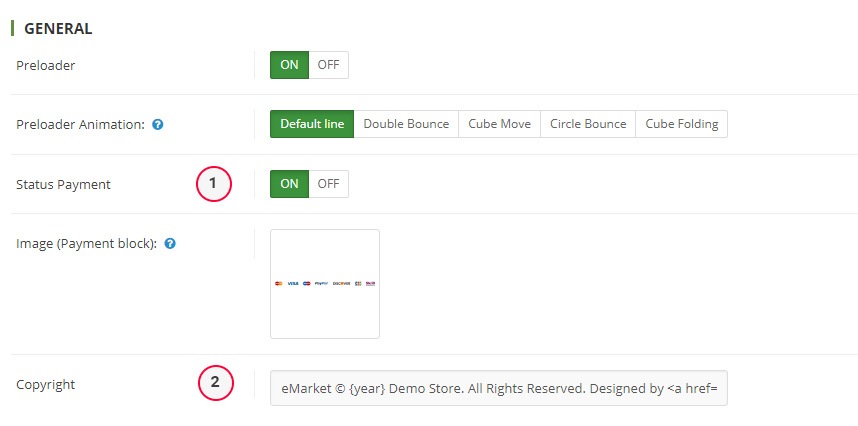The width and height of the screenshot is (858, 426).
Task: Click the Preloader Animation label text
Action: [80, 125]
